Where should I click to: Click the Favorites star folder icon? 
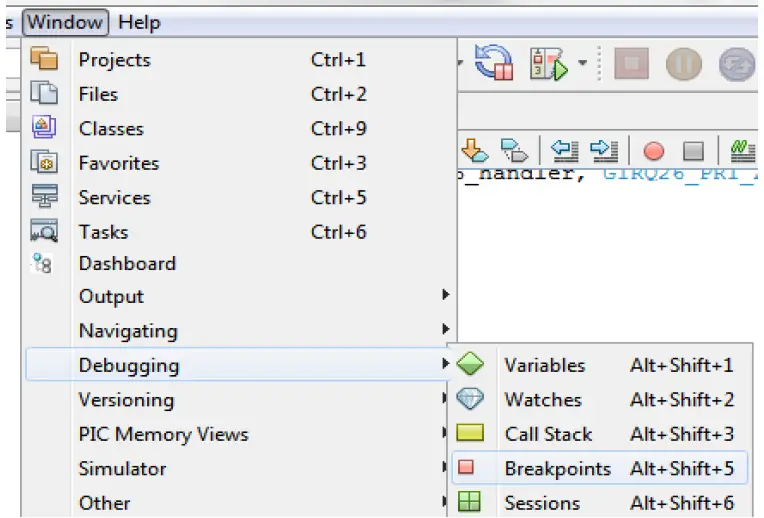coord(43,162)
